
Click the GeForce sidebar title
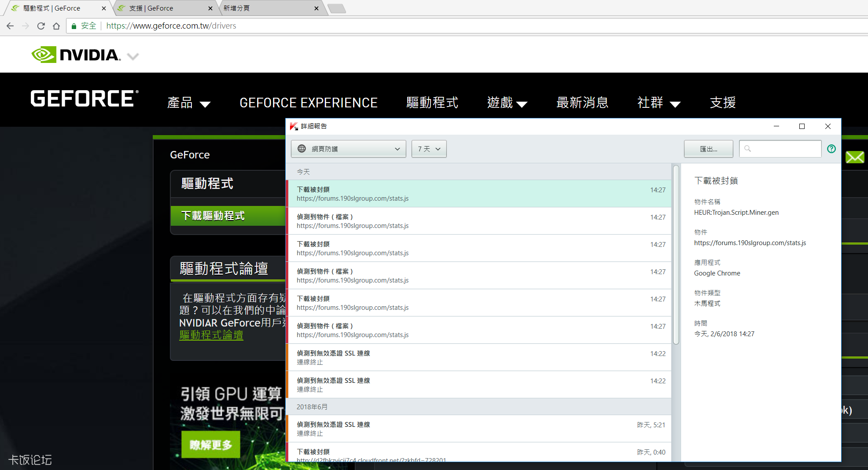(x=190, y=155)
